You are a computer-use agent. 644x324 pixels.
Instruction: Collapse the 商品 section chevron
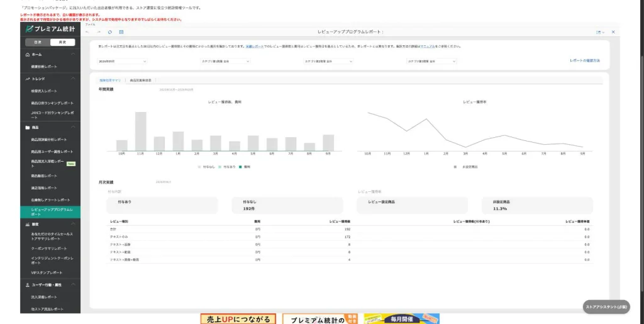tap(73, 127)
